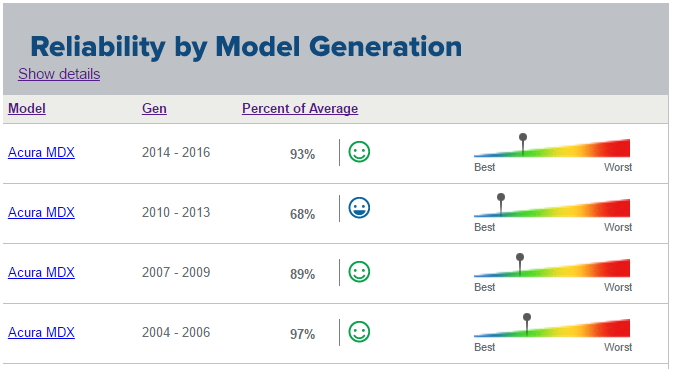Click the 2007 - 2009 generation text
This screenshot has width=674, height=369.
click(x=176, y=272)
